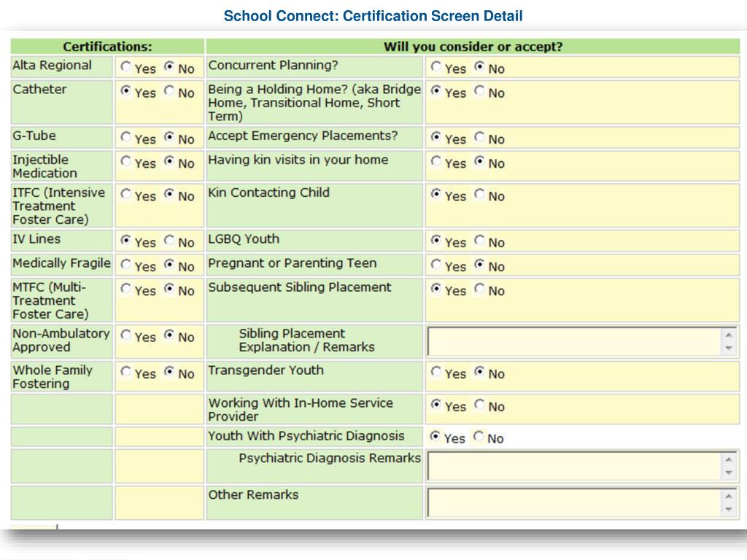Select Yes for Pregnant or Parenting Teen
Screen dimensions: 747x560
click(x=436, y=264)
